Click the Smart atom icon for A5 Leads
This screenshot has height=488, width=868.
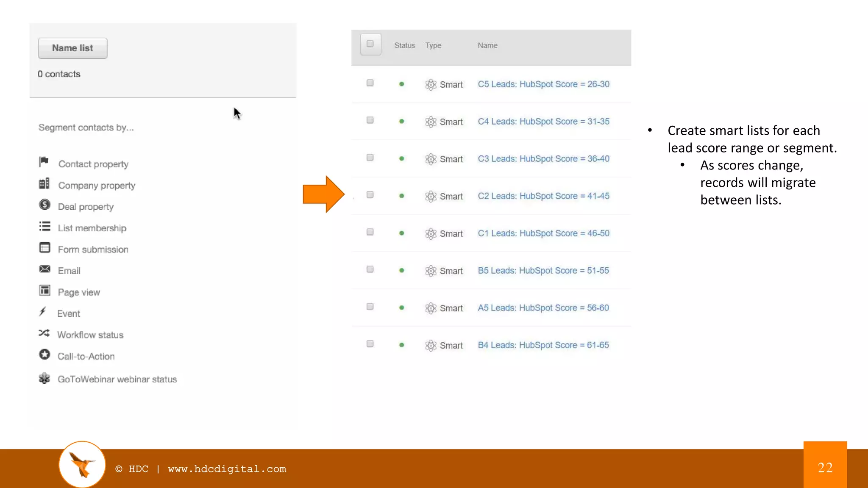(x=431, y=308)
